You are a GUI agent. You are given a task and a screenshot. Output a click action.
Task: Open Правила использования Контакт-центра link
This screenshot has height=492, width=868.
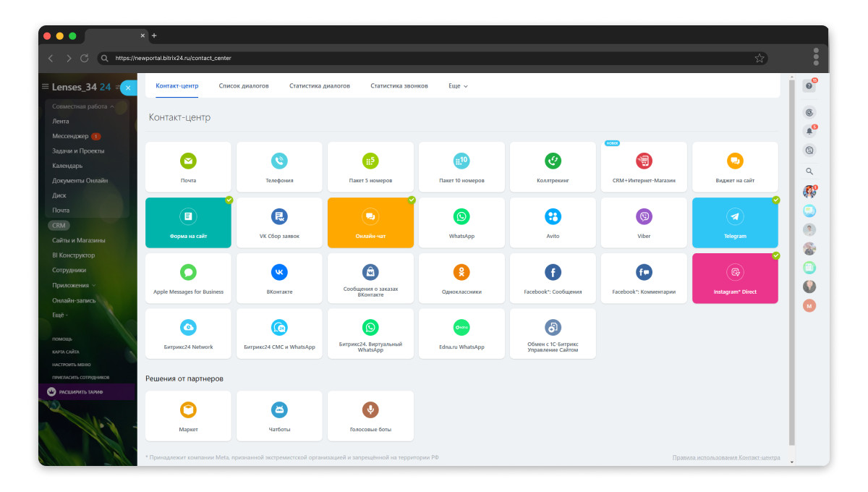point(726,457)
